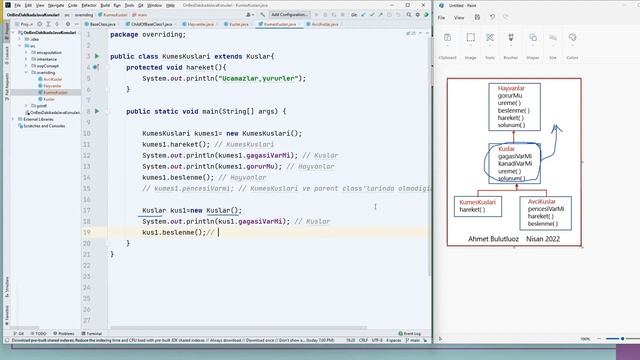Screen dimensions: 640x360
Task: Open project view options gear icon
Action: pyautogui.click(x=68, y=24)
